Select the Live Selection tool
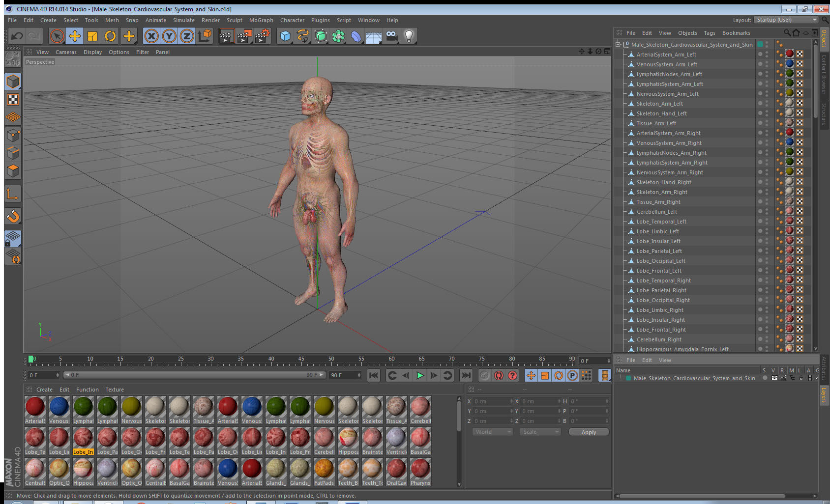 (x=57, y=36)
